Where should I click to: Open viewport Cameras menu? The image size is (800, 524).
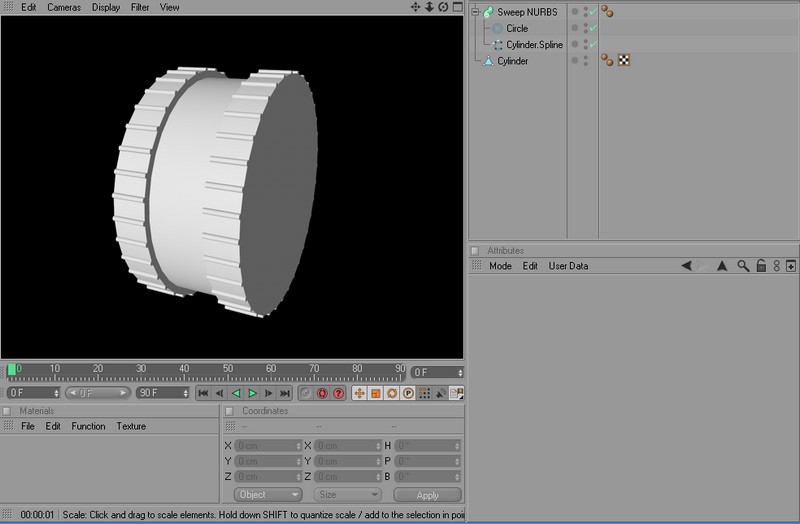coord(64,7)
